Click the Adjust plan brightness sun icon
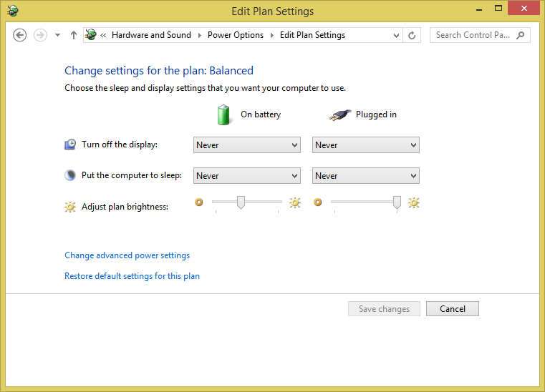The image size is (545, 392). tap(70, 207)
